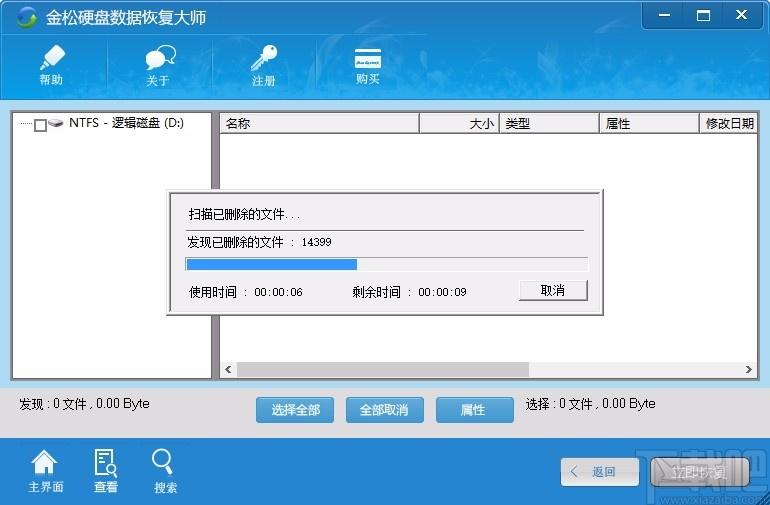Click the 全部取消 button
This screenshot has height=505, width=770.
click(385, 410)
